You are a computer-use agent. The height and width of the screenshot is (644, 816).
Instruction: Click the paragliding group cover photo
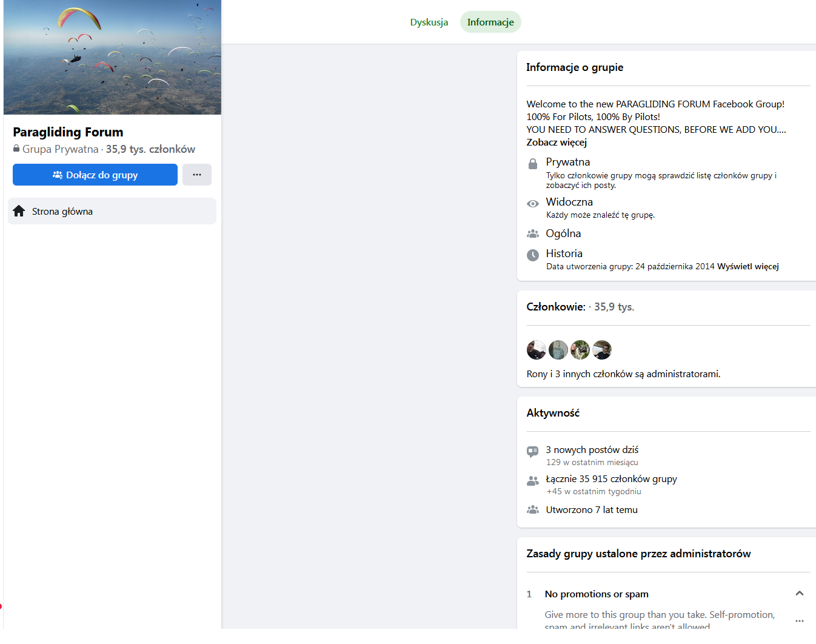click(112, 57)
